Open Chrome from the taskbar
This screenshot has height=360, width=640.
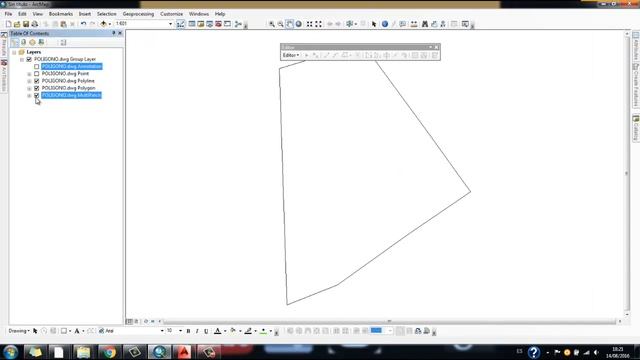(x=109, y=352)
